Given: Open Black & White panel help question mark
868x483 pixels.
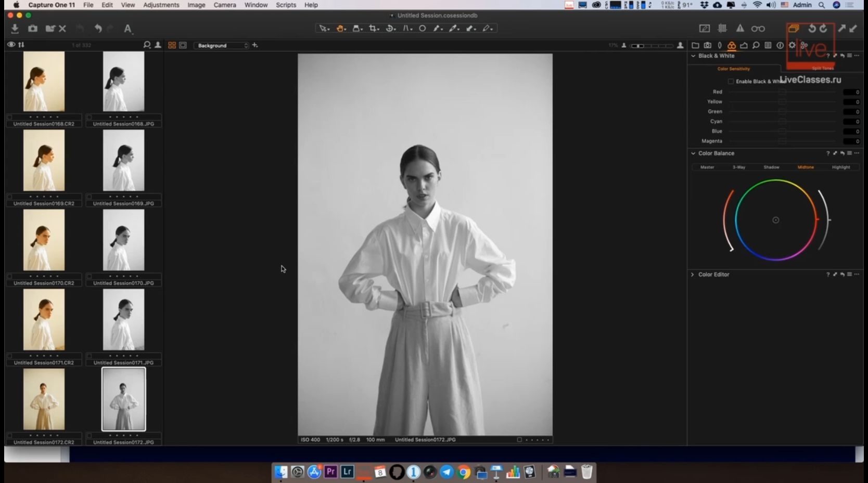Looking at the screenshot, I should point(828,56).
